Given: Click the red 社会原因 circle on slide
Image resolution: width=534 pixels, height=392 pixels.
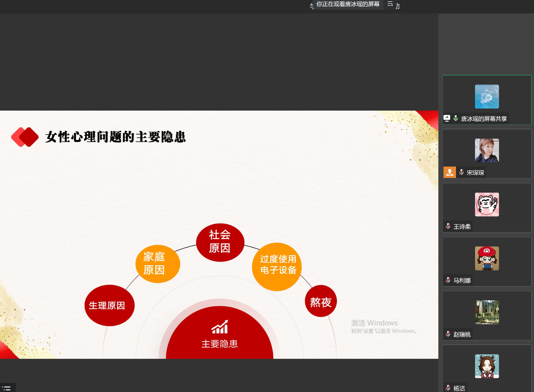Looking at the screenshot, I should [x=220, y=242].
